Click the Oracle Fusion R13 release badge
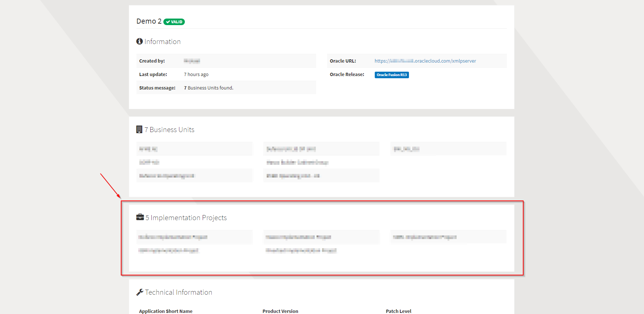Screen dimensions: 644x314 [391, 75]
